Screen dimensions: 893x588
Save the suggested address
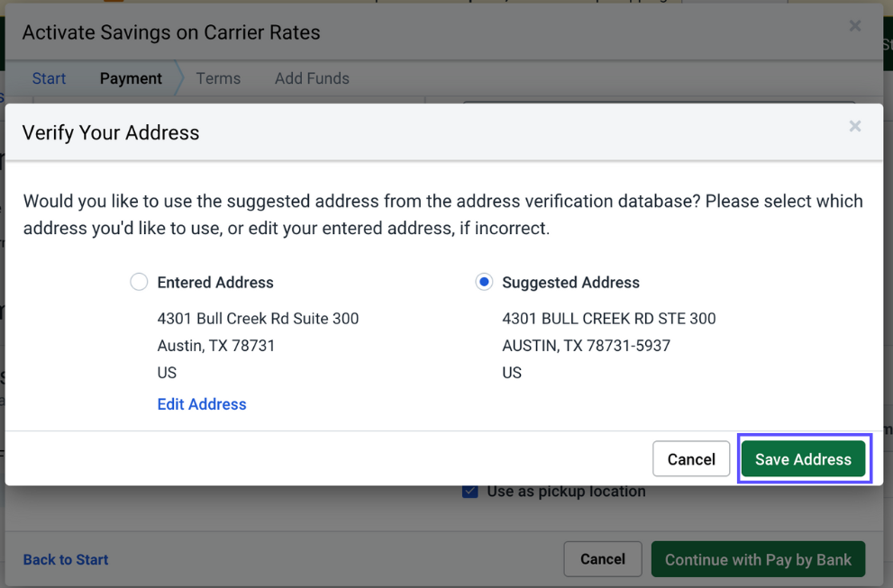tap(803, 458)
